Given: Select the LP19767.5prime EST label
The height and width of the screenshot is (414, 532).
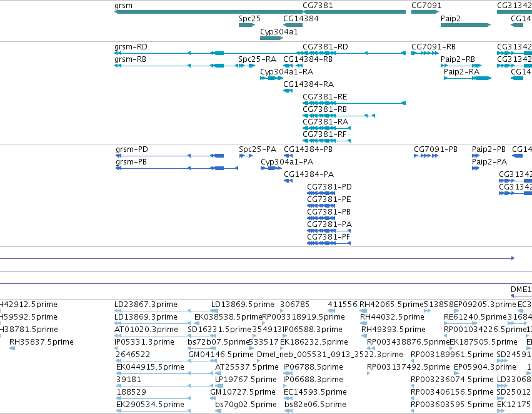Looking at the screenshot, I should click(246, 380).
